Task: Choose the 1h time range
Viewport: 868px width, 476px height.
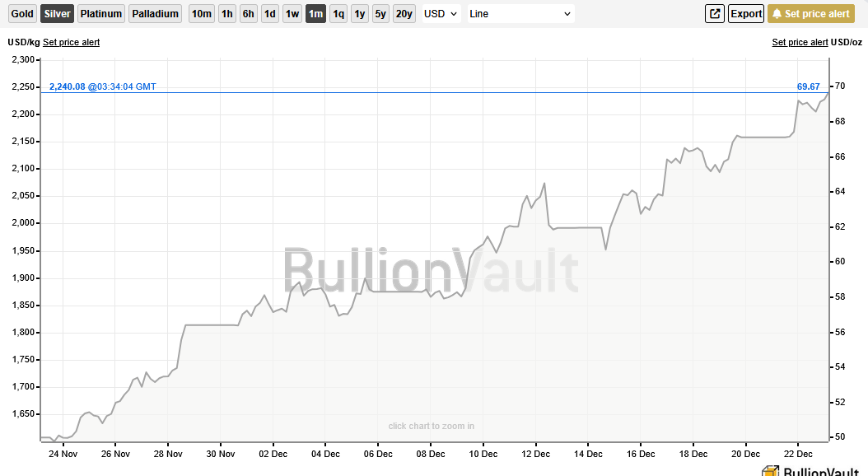Action: 227,14
